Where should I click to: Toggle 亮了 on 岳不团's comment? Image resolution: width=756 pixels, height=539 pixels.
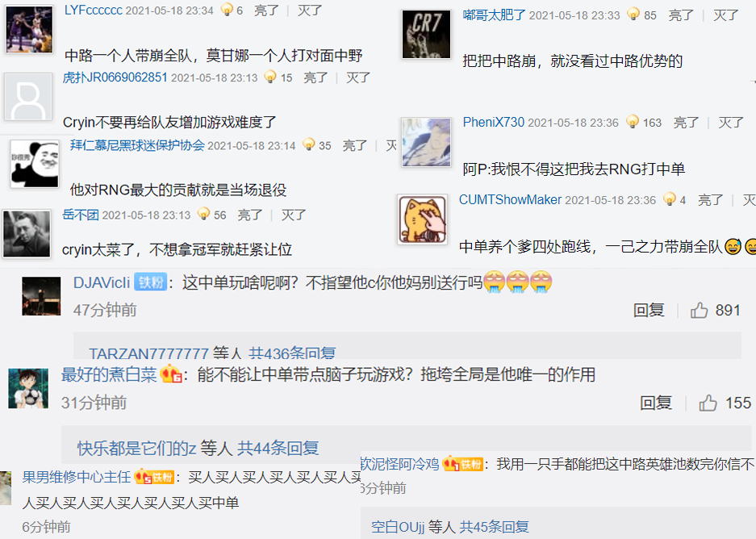[250, 215]
